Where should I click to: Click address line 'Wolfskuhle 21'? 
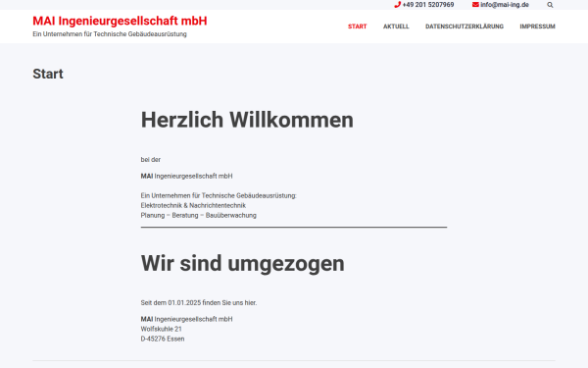point(162,329)
